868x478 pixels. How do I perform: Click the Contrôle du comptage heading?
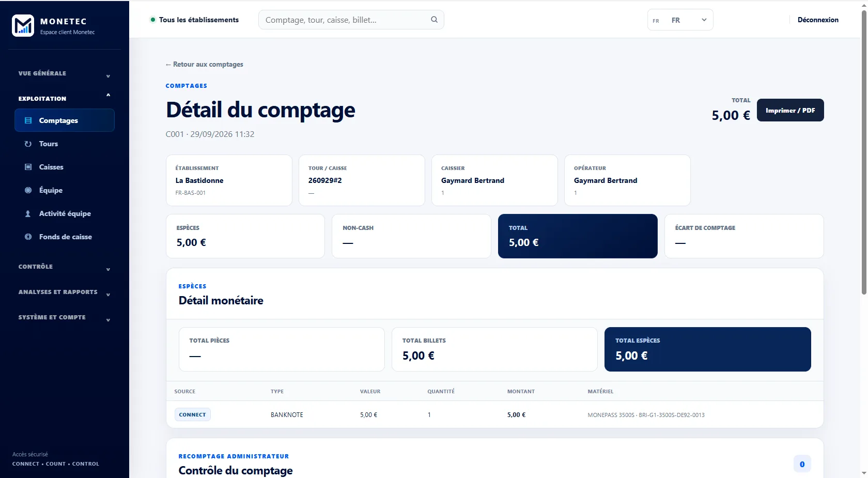click(x=236, y=470)
